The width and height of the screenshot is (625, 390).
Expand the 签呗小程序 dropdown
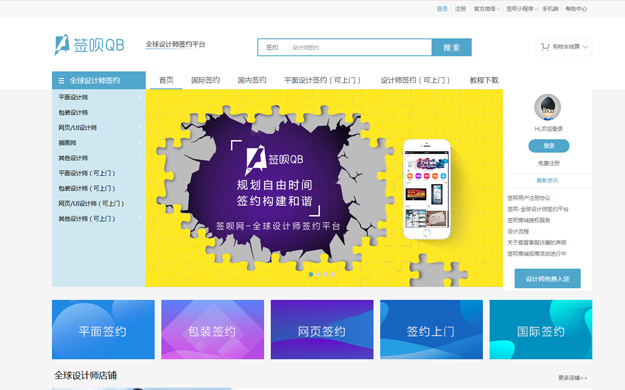pos(522,9)
